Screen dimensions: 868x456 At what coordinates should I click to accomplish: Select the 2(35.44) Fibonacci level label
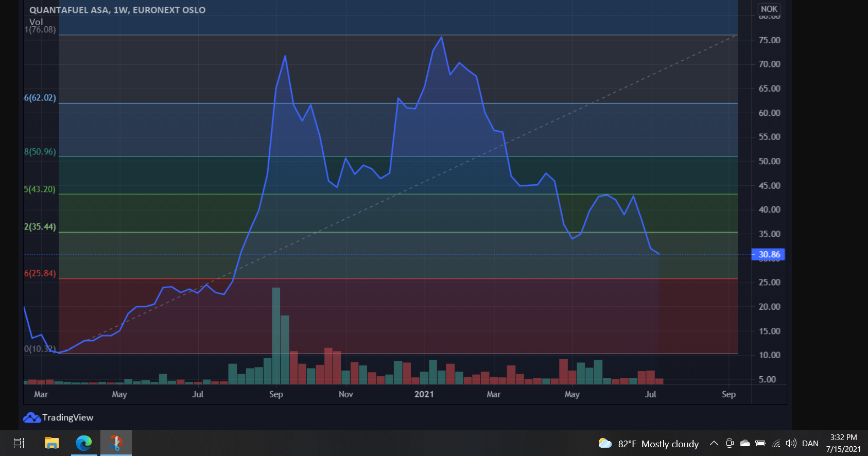40,227
